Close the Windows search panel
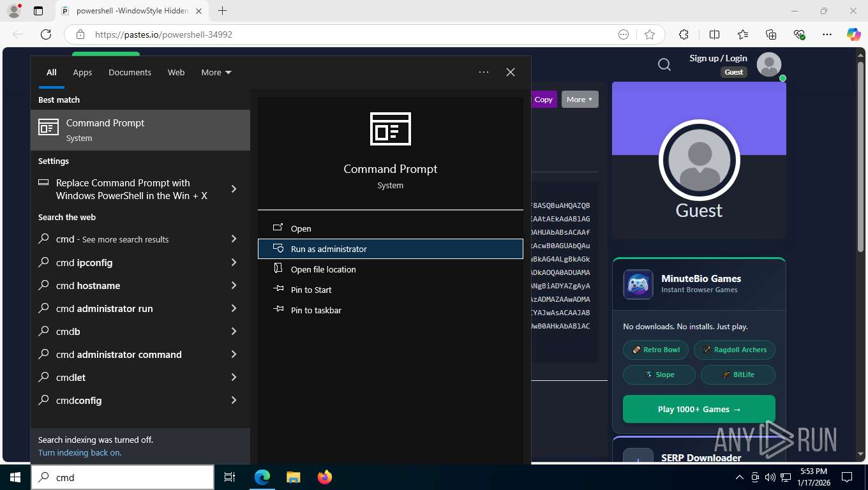The width and height of the screenshot is (868, 490). coord(511,72)
